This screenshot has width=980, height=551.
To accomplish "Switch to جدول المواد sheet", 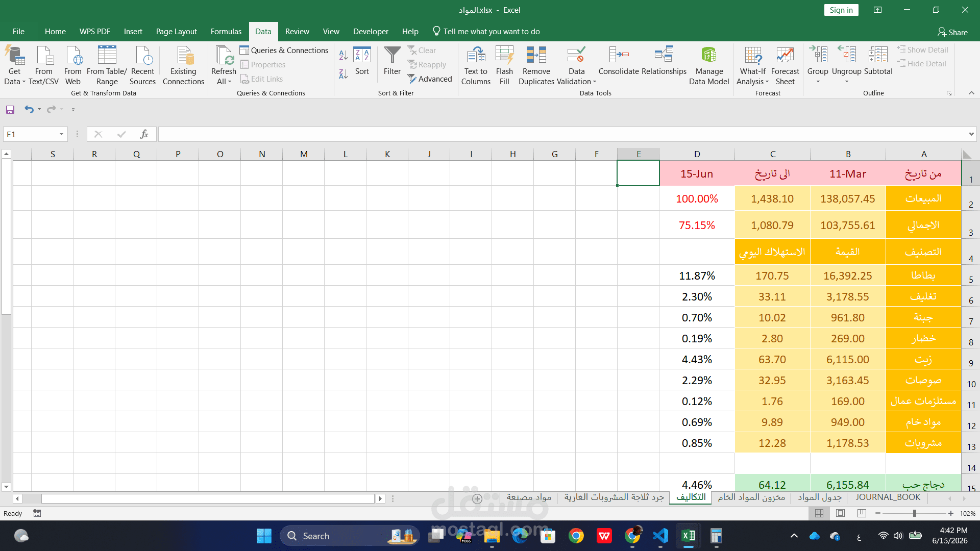I will coord(820,497).
